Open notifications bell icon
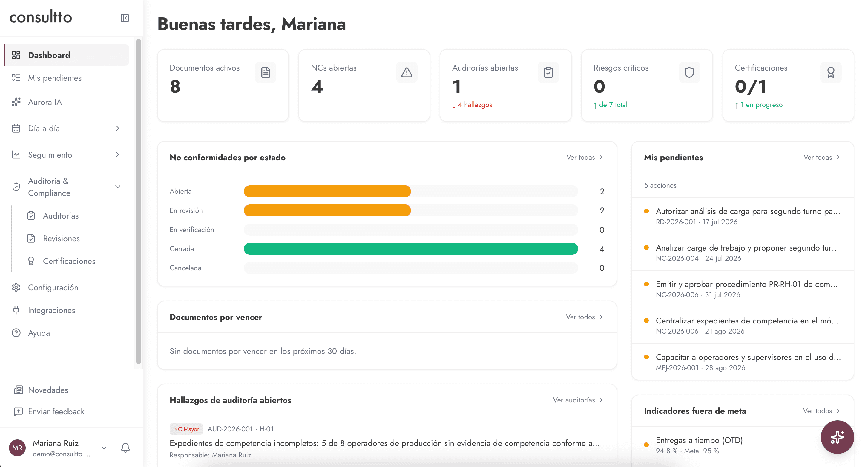Image resolution: width=868 pixels, height=467 pixels. [x=125, y=448]
